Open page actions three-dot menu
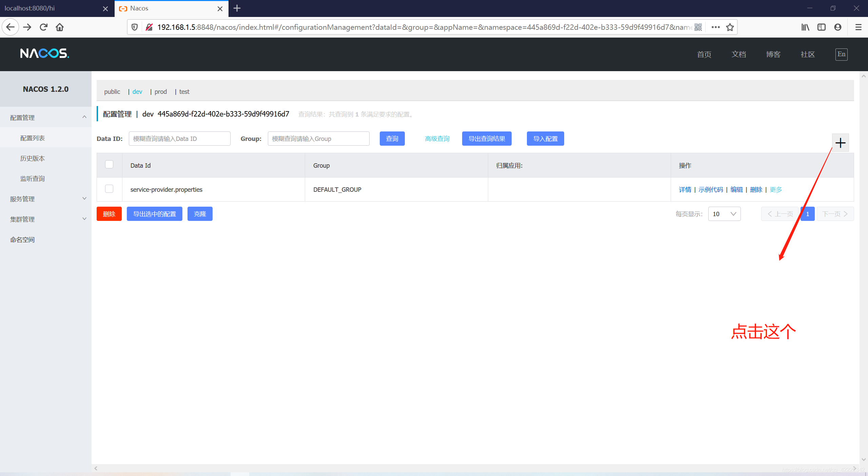 [715, 27]
